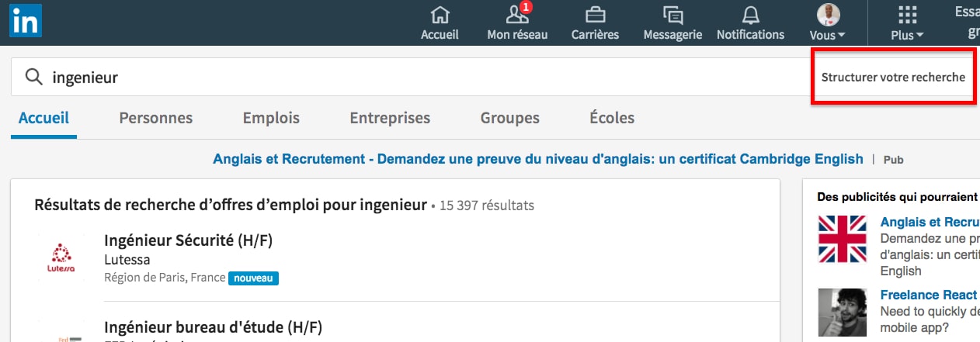980x342 pixels.
Task: Switch to the Emplois tab
Action: (x=271, y=118)
